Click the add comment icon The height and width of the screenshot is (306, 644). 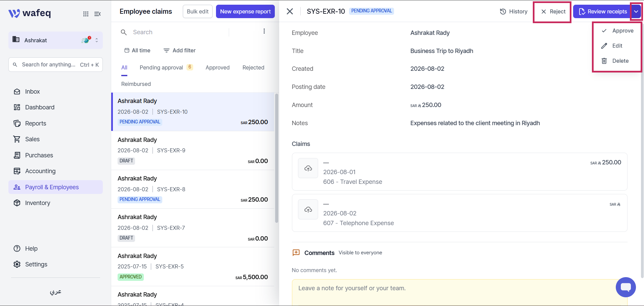[x=296, y=253]
